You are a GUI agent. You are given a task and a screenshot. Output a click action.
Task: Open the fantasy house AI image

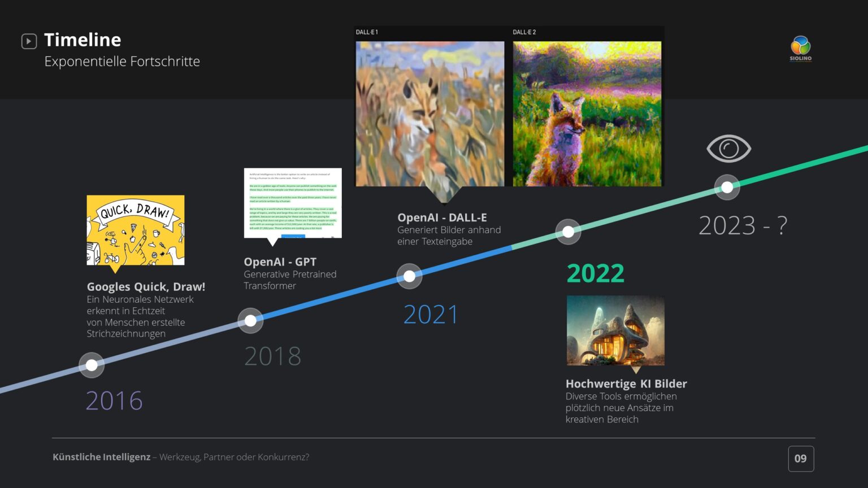[x=615, y=330]
